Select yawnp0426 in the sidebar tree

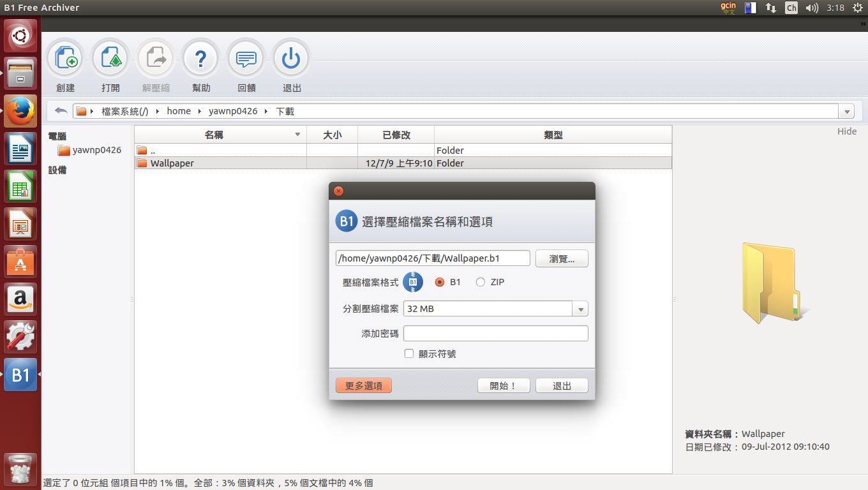point(89,150)
